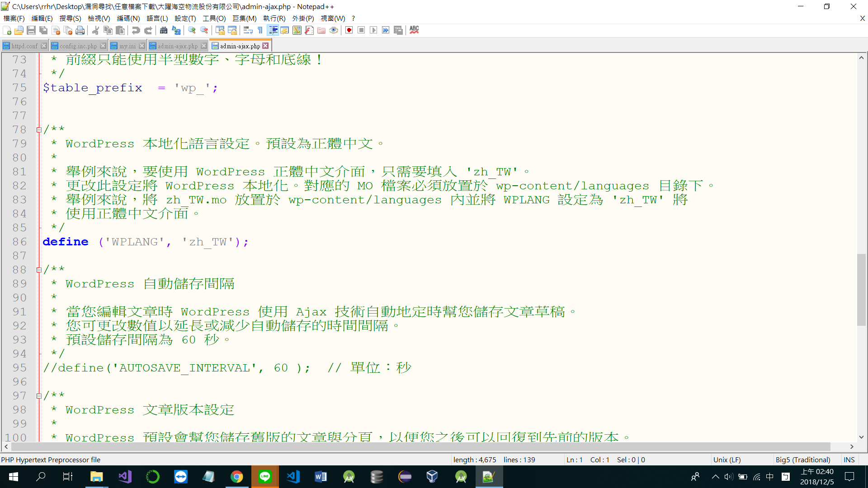Screen dimensions: 868x488
Task: Click the horizontal scrollbar thumb
Action: [421, 446]
